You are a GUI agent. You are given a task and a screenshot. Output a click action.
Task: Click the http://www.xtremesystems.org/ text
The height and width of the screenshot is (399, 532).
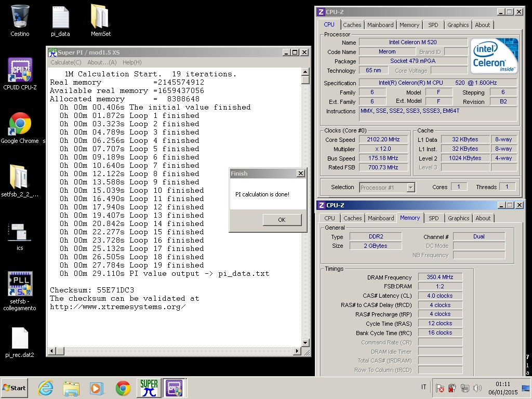coord(118,307)
